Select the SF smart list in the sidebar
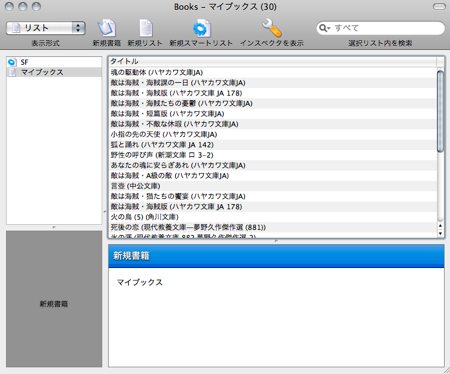Viewport: 450px width, 374px height. (x=54, y=62)
